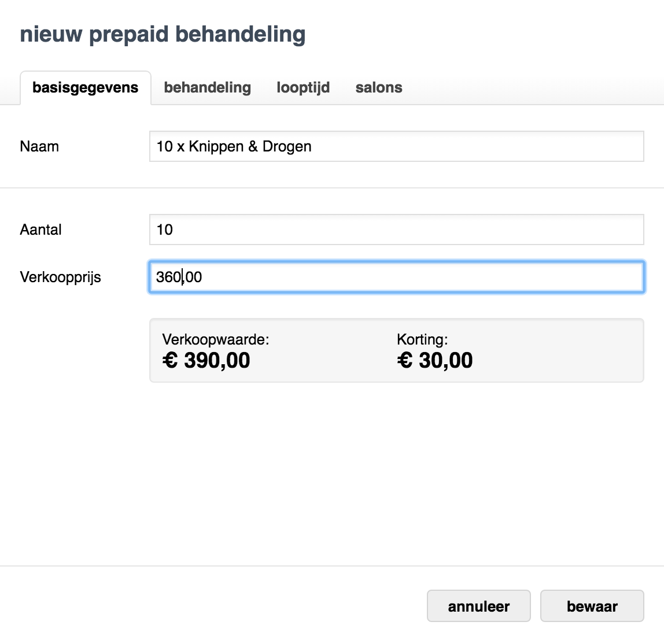Click the Verkoopwaarde label

point(216,339)
